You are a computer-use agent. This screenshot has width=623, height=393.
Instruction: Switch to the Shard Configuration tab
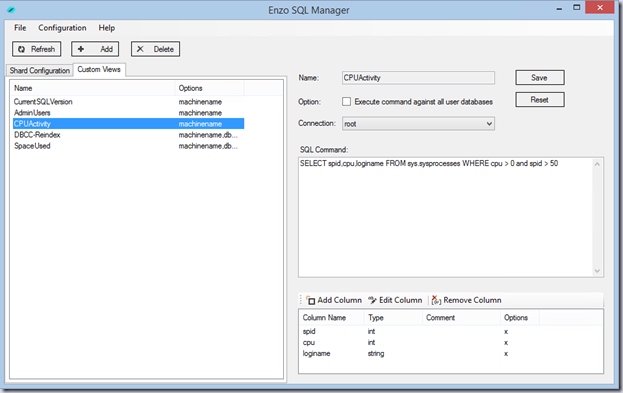[39, 70]
